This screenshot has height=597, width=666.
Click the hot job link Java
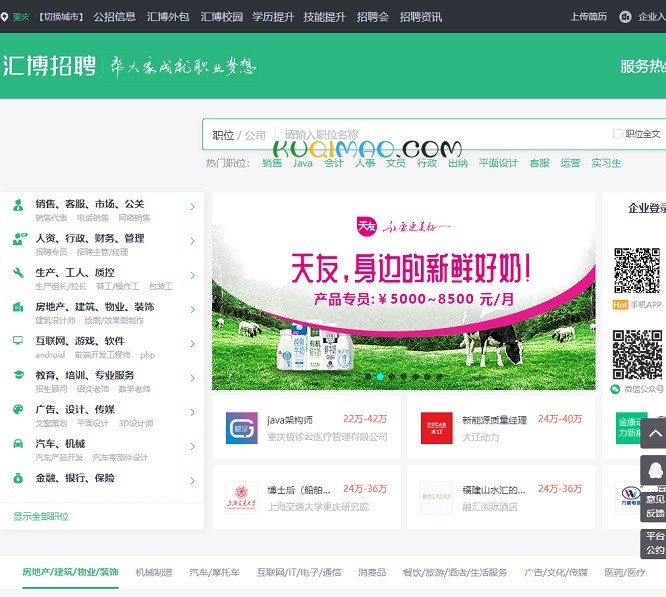(303, 163)
